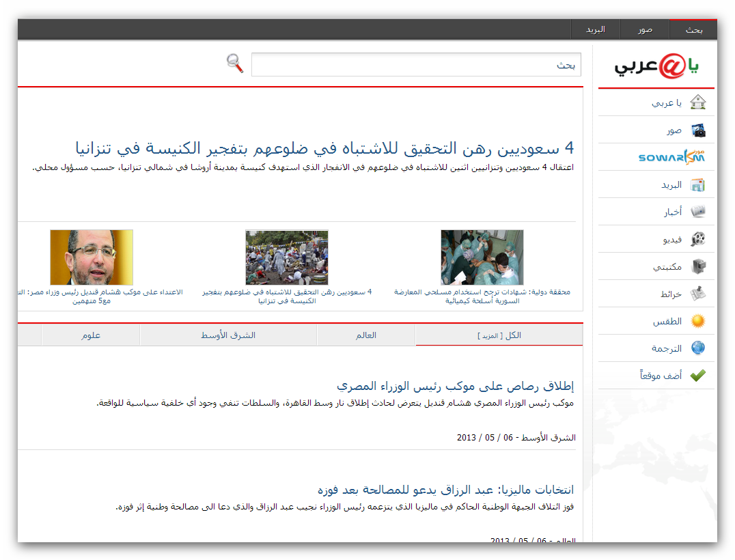The width and height of the screenshot is (735, 560).
Task: Switch to the العالم news tab
Action: 366,335
